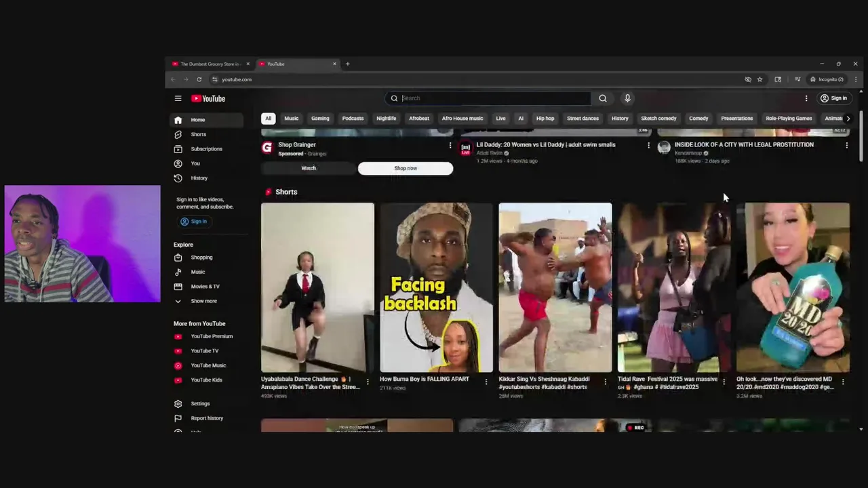Open Settings in the sidebar
868x488 pixels.
pyautogui.click(x=206, y=404)
